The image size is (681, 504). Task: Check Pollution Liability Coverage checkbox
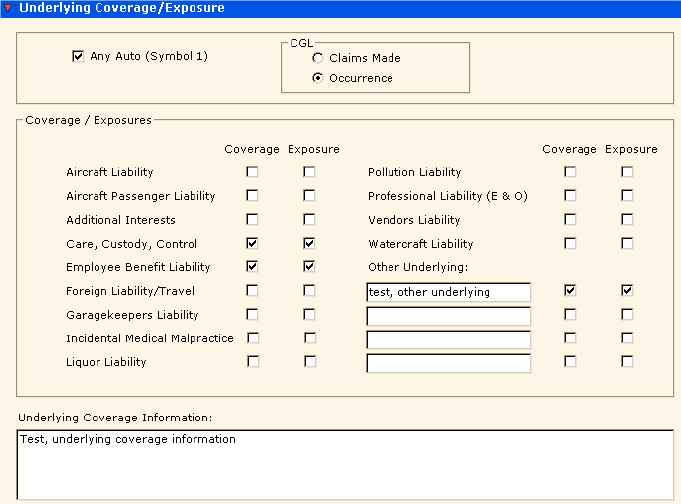point(570,172)
